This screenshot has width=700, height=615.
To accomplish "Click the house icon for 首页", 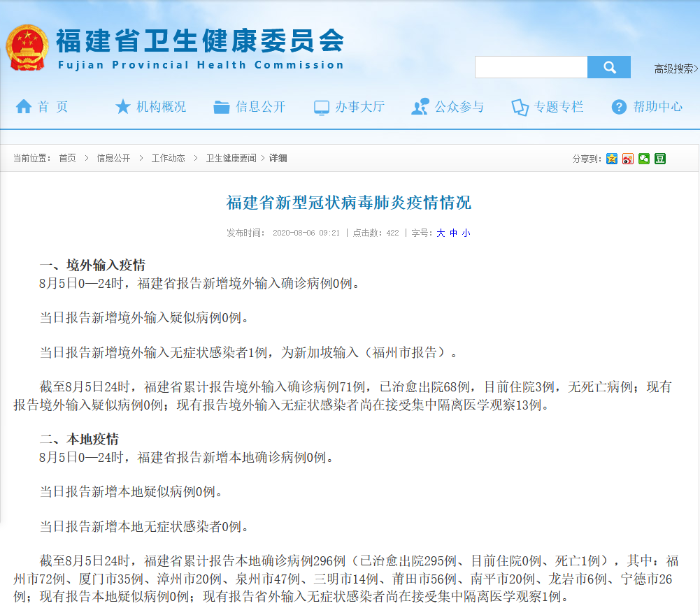I will click(x=24, y=107).
